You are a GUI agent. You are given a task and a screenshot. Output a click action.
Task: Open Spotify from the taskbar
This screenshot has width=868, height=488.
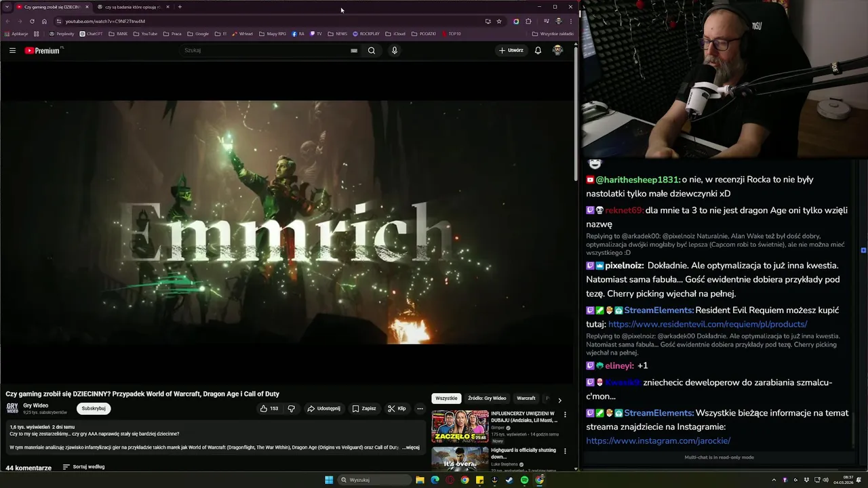coord(524,480)
